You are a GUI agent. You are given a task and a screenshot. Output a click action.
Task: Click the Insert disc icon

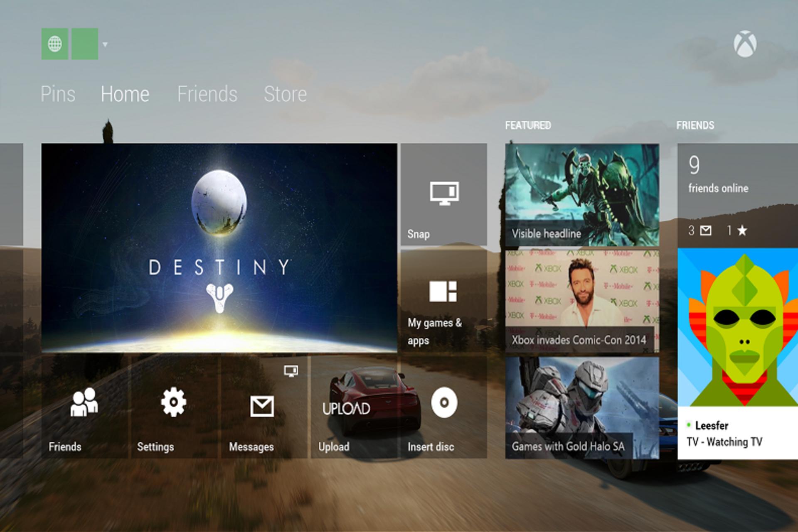[x=444, y=402]
